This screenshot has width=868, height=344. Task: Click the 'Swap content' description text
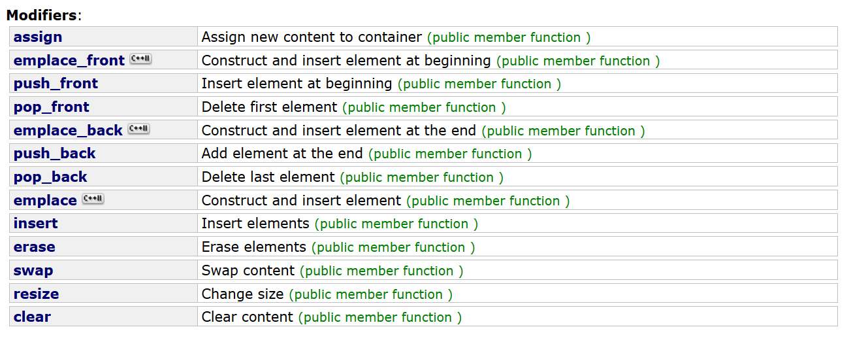pos(248,271)
